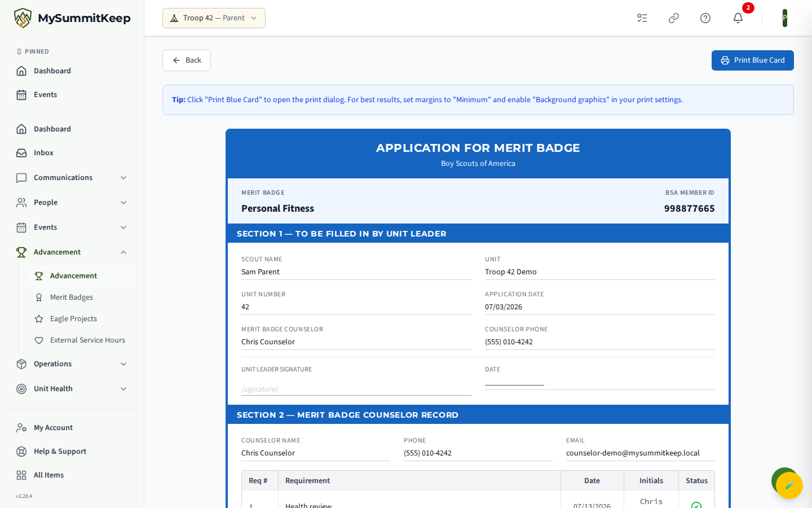Click the Scout Name value Sam Parent
This screenshot has width=812, height=508.
click(x=261, y=271)
